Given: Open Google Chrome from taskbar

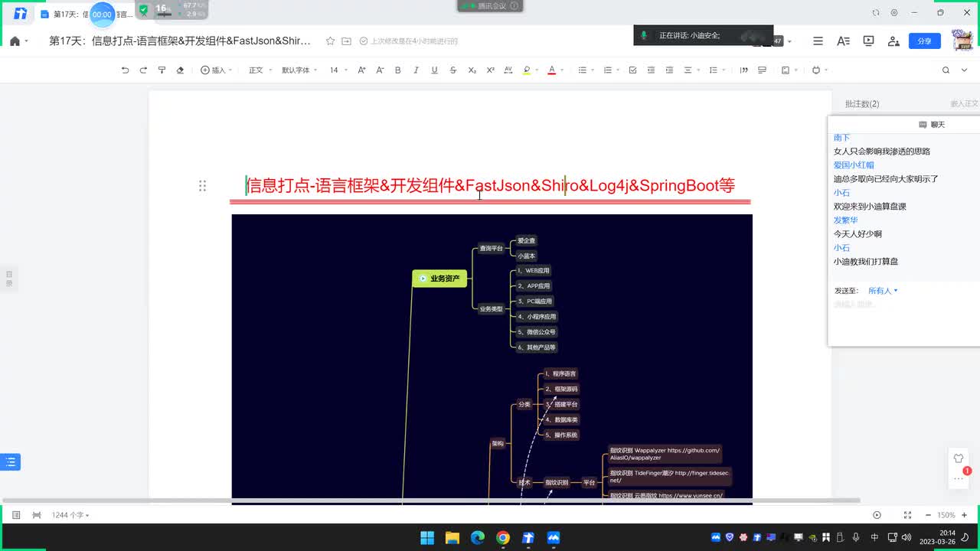Looking at the screenshot, I should (502, 537).
